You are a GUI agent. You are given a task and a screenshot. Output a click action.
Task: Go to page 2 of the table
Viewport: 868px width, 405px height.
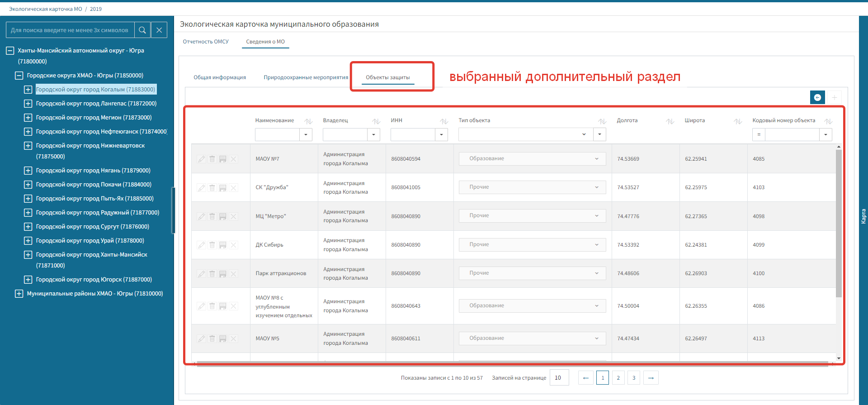tap(618, 378)
